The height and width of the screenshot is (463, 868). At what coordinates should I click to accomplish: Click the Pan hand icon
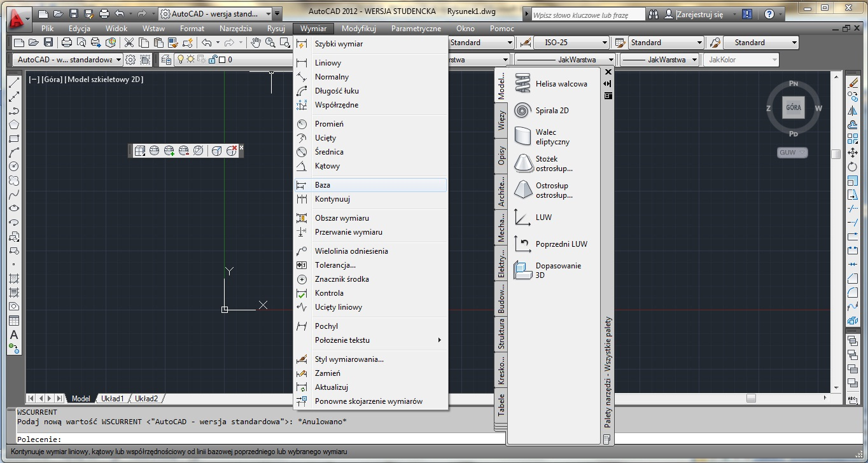[x=255, y=43]
